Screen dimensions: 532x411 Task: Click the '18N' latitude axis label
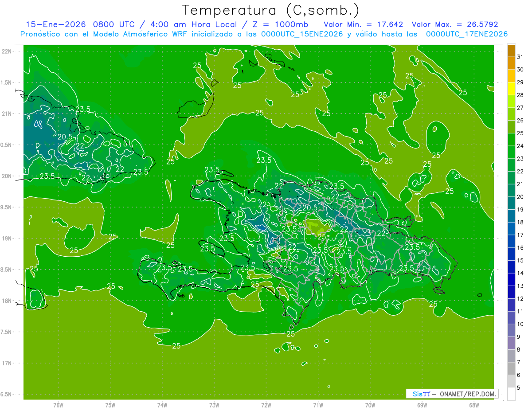click(6, 301)
